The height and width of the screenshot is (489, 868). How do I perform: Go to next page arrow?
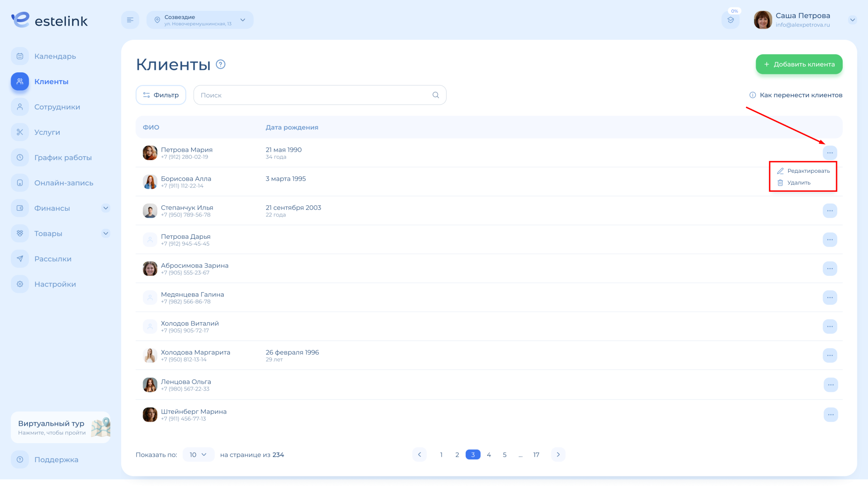click(x=558, y=455)
